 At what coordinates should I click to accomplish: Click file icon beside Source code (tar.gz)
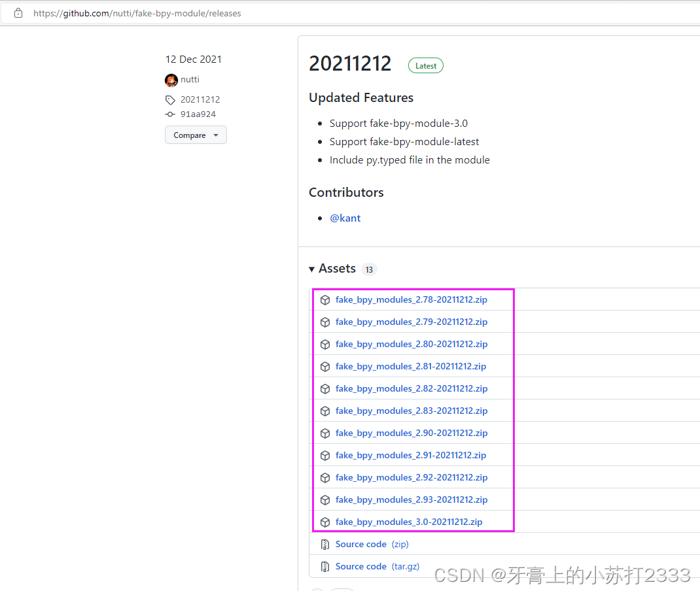[x=325, y=567]
